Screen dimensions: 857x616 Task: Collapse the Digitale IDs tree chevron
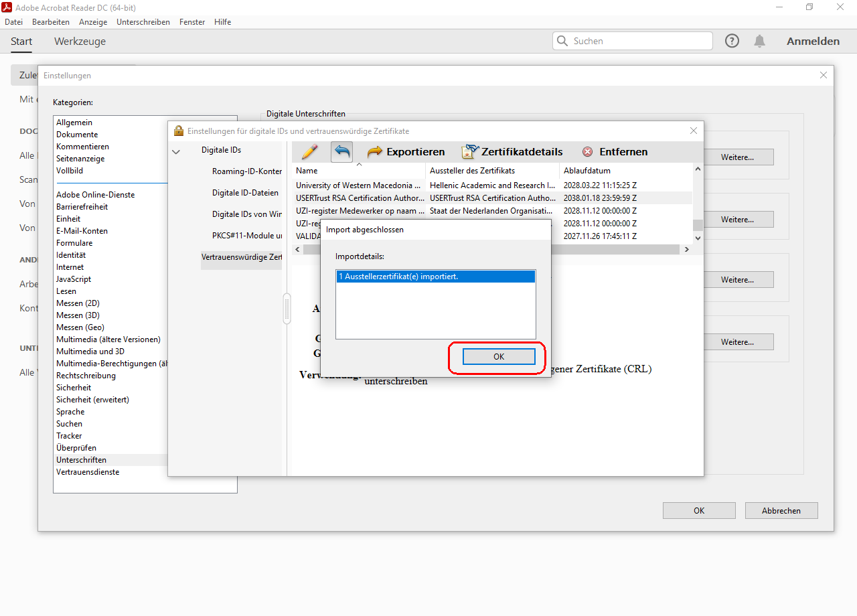[176, 152]
